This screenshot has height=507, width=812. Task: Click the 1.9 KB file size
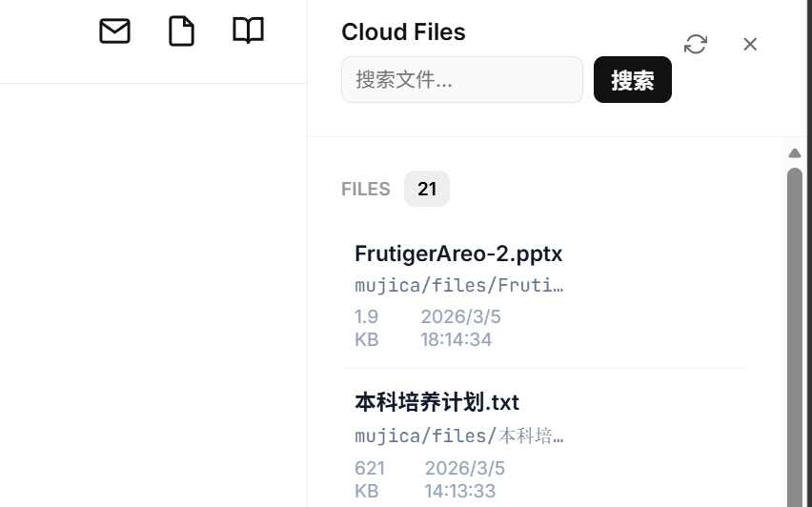coord(367,328)
